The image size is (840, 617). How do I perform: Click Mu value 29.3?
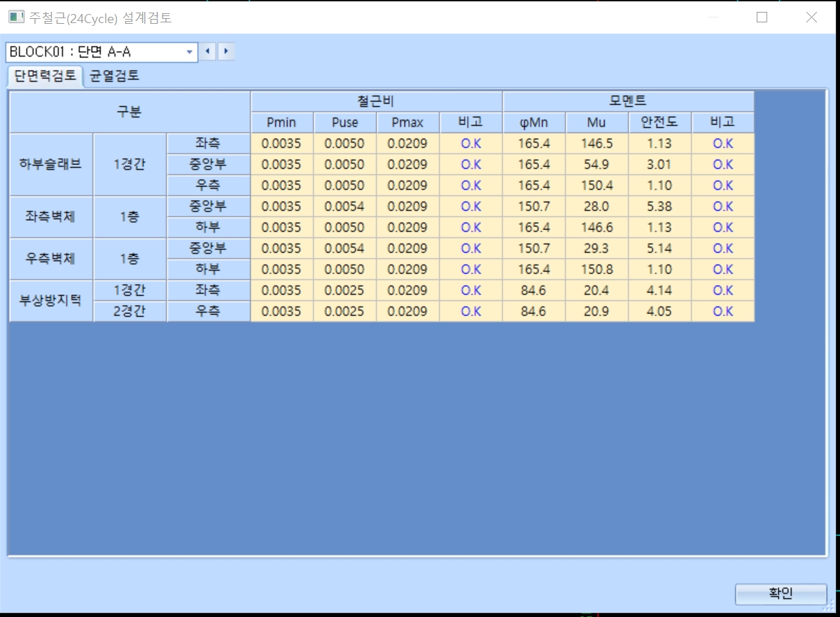click(597, 248)
